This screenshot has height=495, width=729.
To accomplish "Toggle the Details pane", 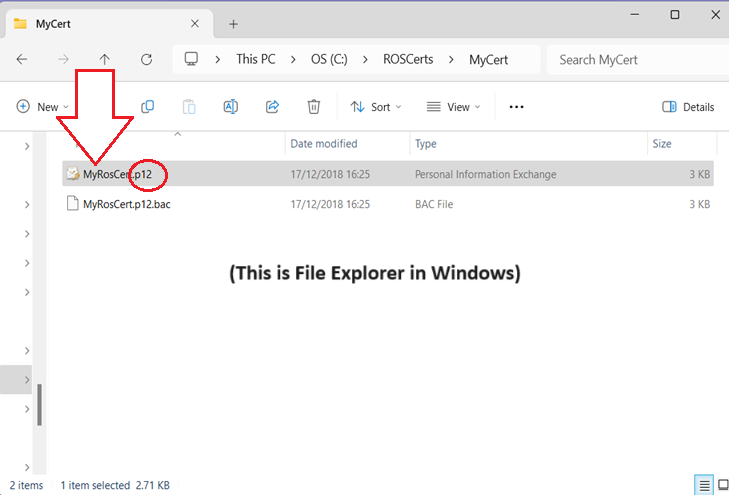I will (688, 107).
